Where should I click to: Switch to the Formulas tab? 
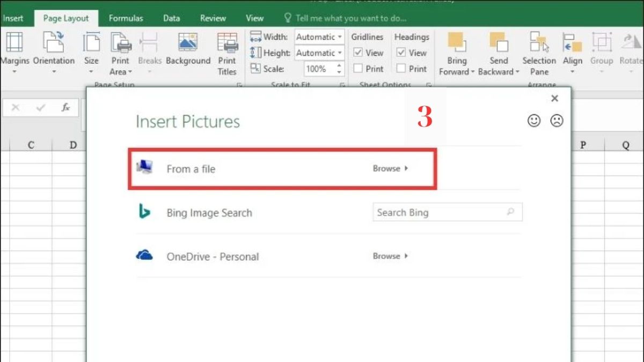(126, 18)
